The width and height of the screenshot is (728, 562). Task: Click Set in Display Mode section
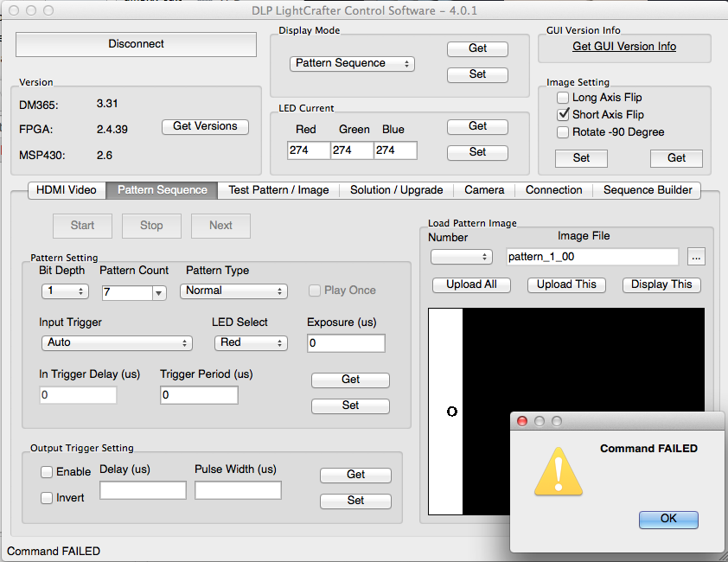point(477,74)
